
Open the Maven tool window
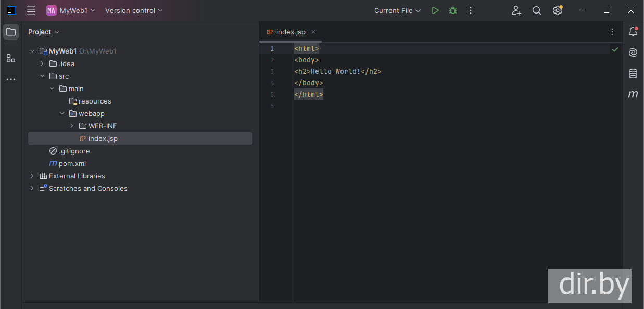pos(633,94)
